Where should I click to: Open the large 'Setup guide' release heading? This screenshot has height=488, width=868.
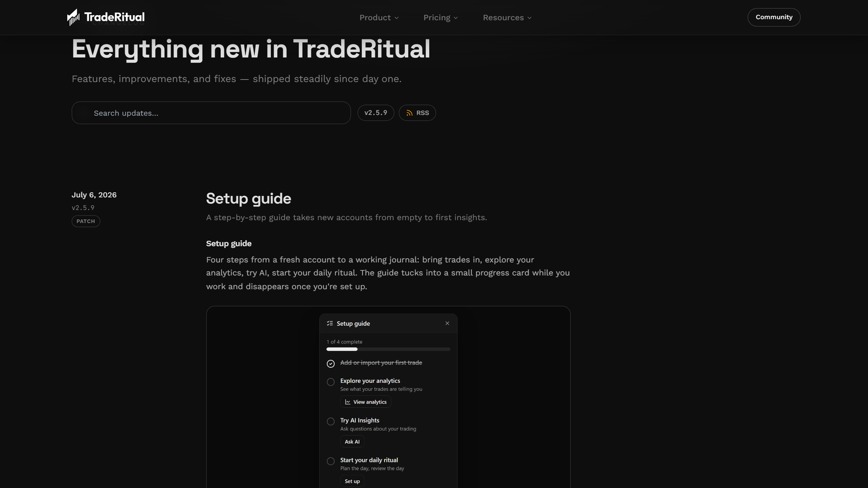pos(248,198)
